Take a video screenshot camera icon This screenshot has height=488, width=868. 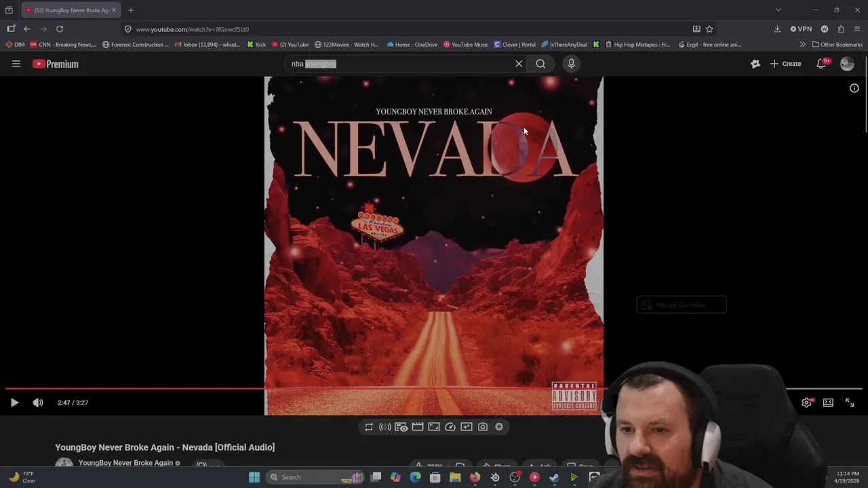[483, 427]
